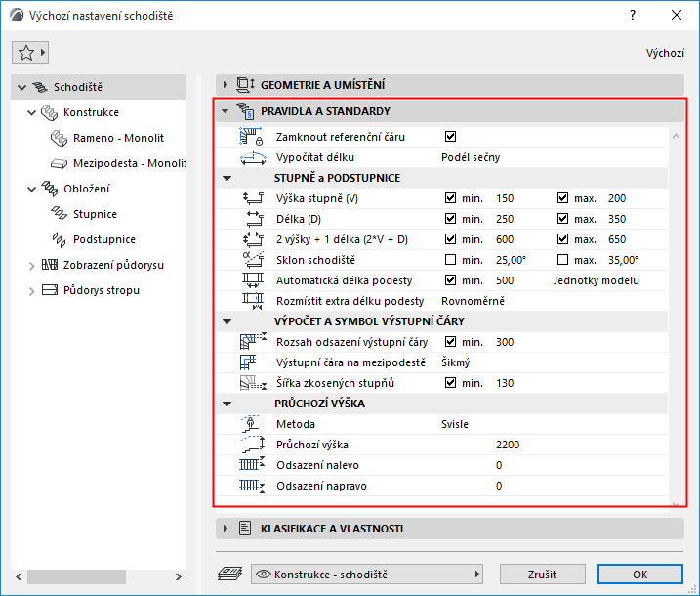Toggle Délka (D) min. checkbox

(450, 219)
